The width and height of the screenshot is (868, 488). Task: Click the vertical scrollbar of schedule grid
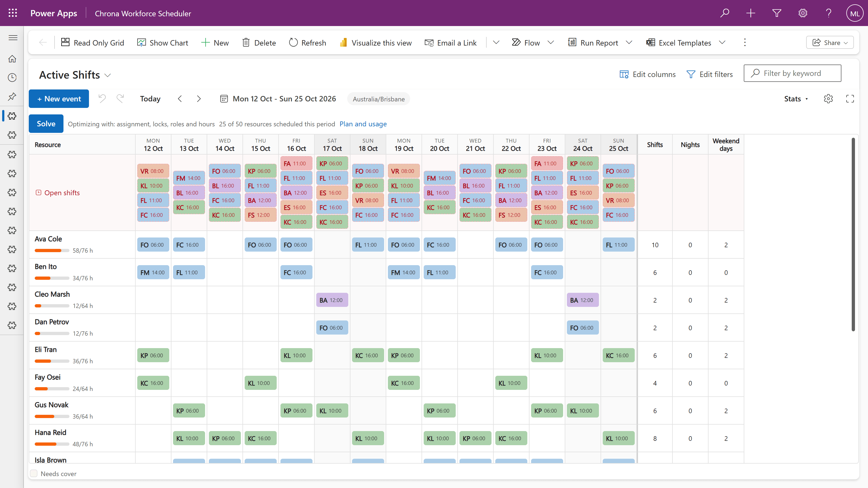853,234
